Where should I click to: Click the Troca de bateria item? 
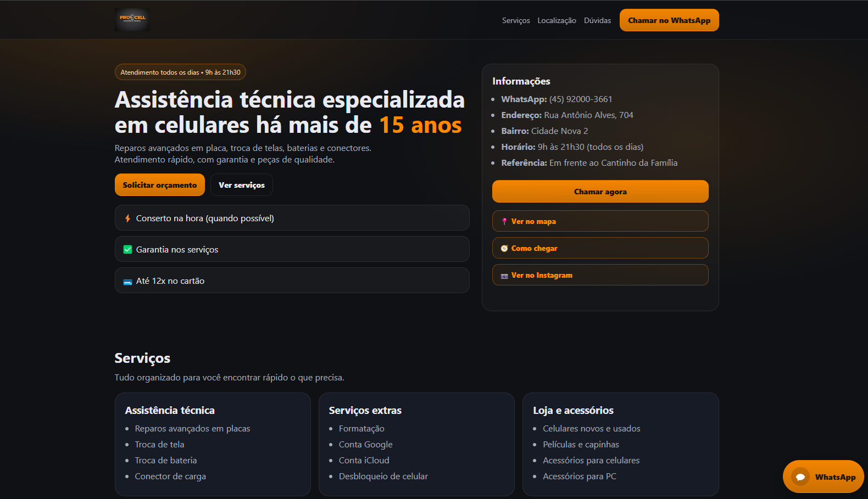point(166,461)
